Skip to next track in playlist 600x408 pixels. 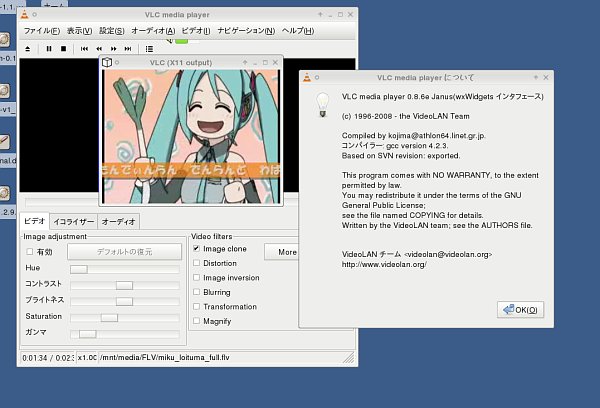[x=128, y=49]
